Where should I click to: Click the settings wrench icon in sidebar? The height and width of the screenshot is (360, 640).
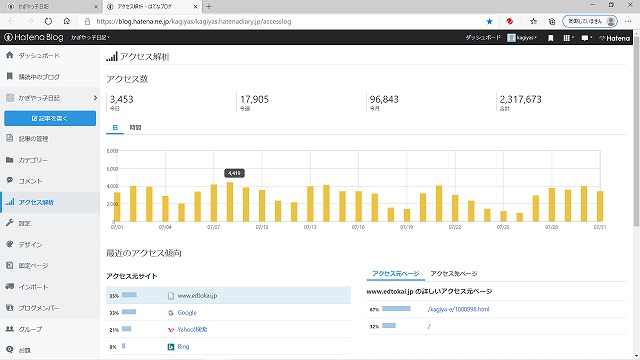point(10,222)
